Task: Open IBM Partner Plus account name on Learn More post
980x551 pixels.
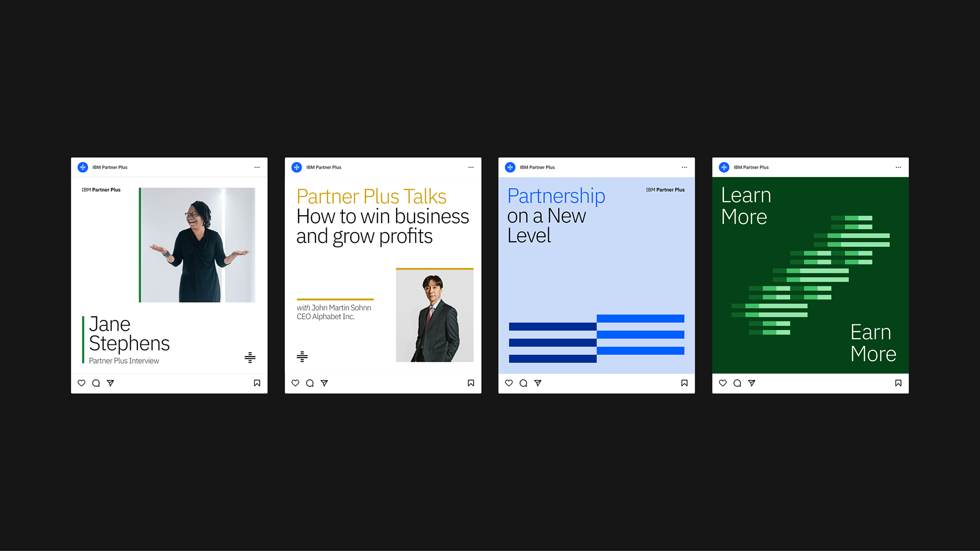Action: click(x=751, y=167)
